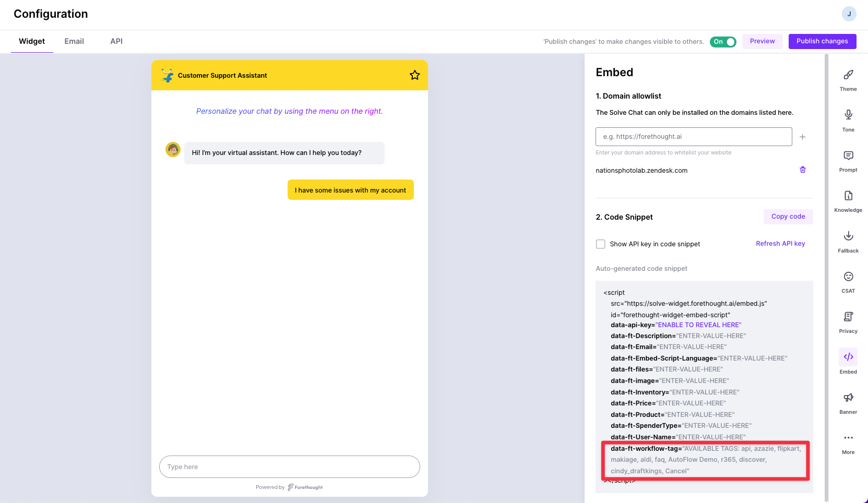Click ENABLE TO REVEAL HERE text
Image resolution: width=868 pixels, height=503 pixels.
[x=699, y=325]
